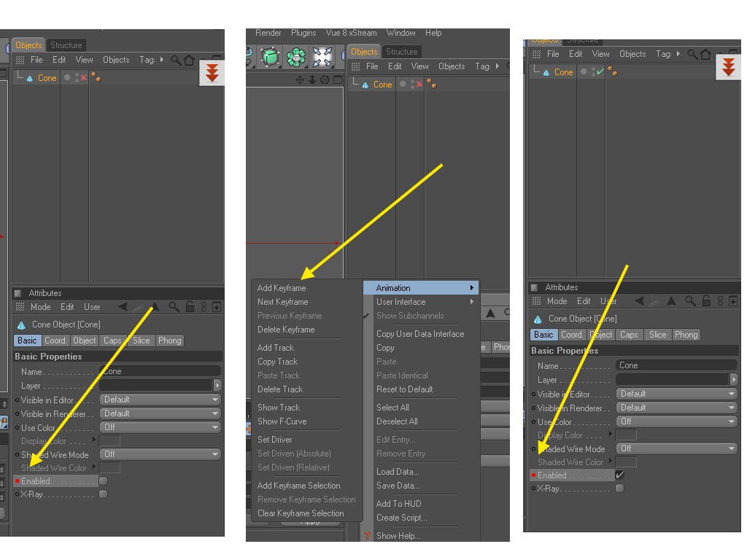Click Attributes search magnifier, Enabled-unchecked panel
The image size is (747, 560).
(x=174, y=307)
